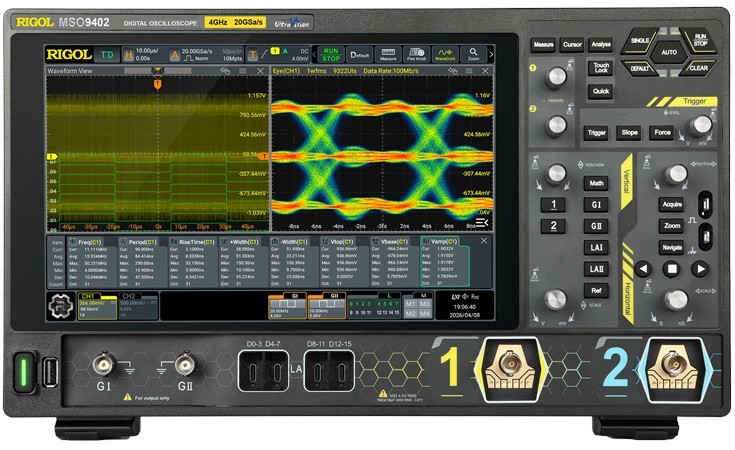The width and height of the screenshot is (735, 450).
Task: Toggle the green power button
Action: 23,373
